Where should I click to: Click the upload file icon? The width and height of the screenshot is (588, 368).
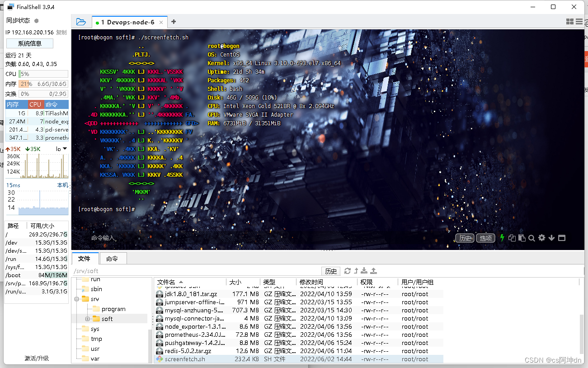373,271
